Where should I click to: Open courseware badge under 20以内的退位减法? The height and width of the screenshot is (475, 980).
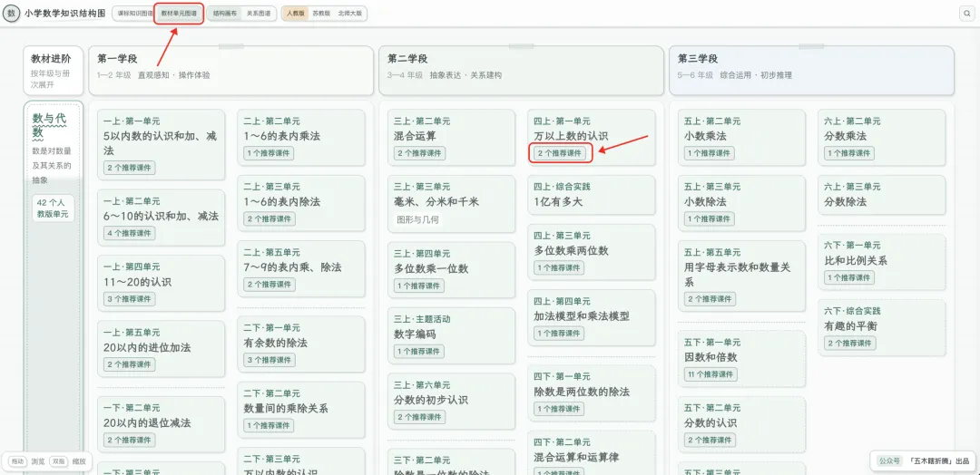[130, 440]
